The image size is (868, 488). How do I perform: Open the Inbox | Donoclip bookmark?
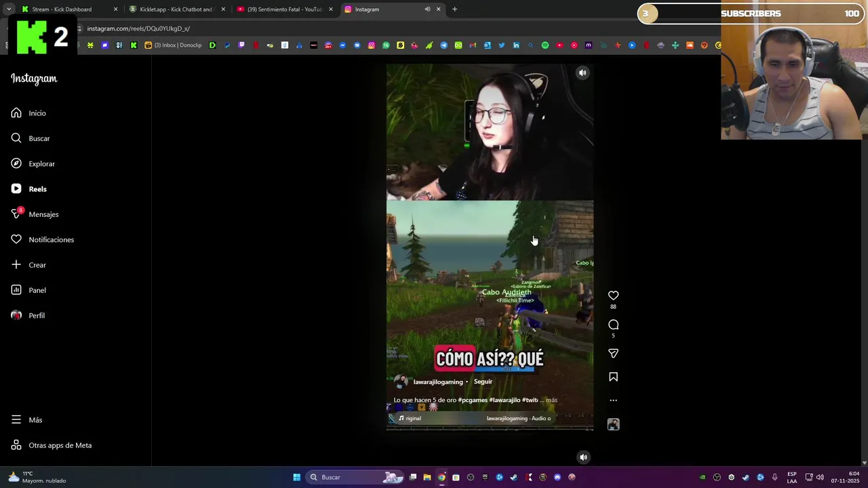(x=173, y=45)
